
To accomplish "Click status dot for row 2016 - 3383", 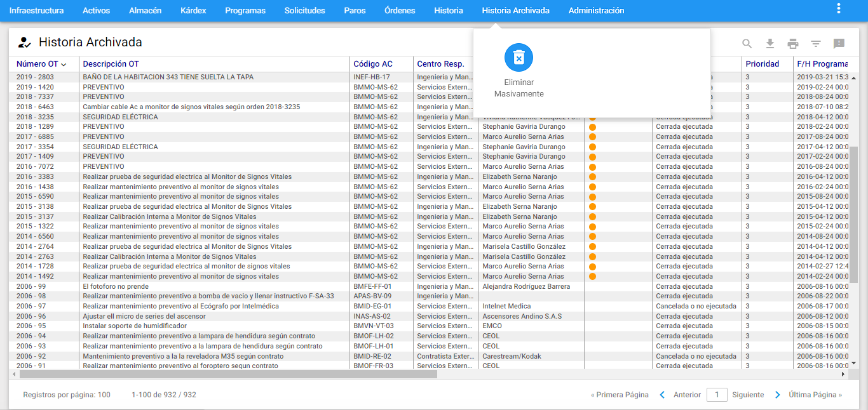I will pyautogui.click(x=592, y=177).
